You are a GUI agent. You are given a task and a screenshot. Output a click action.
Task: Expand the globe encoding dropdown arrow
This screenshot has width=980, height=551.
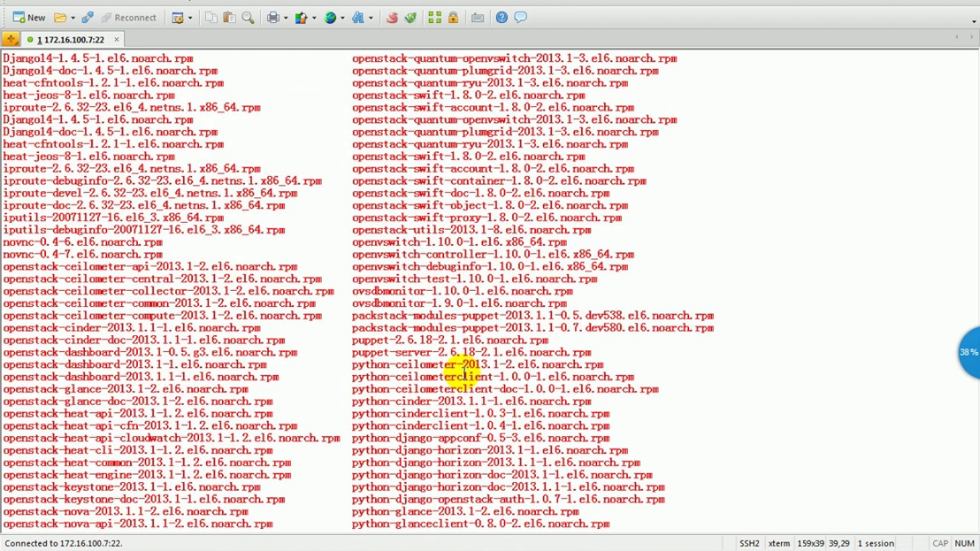[x=342, y=17]
